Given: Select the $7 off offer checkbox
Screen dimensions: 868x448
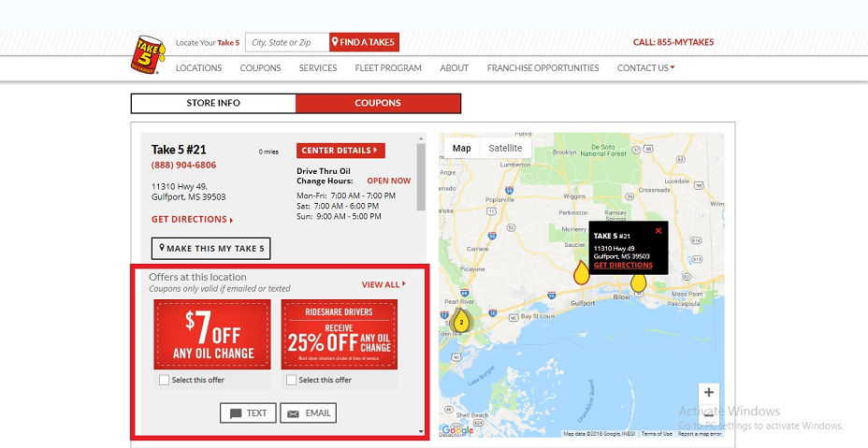Looking at the screenshot, I should click(164, 380).
